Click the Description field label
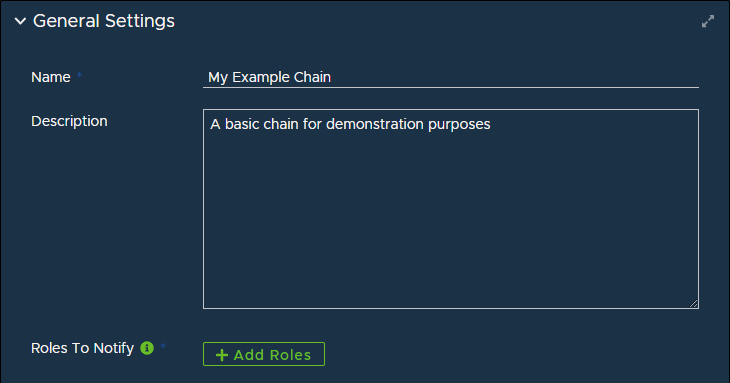 (69, 121)
